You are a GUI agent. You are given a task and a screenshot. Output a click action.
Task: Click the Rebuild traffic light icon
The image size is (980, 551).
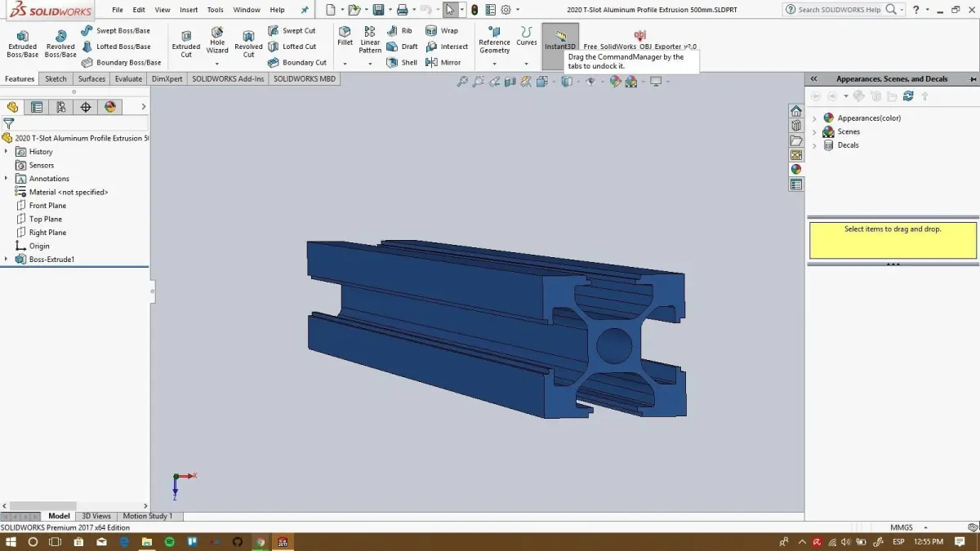click(x=474, y=10)
